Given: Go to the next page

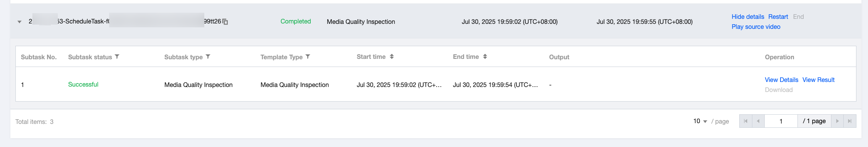Looking at the screenshot, I should [x=837, y=121].
